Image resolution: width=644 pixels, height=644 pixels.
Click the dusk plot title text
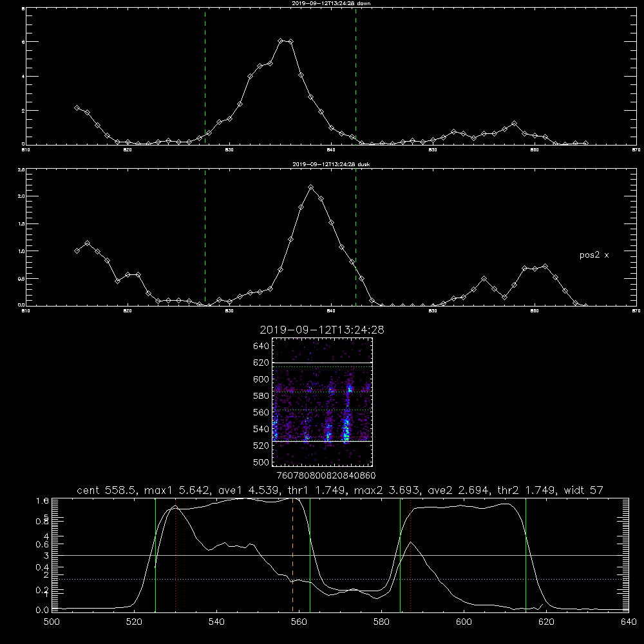(331, 164)
